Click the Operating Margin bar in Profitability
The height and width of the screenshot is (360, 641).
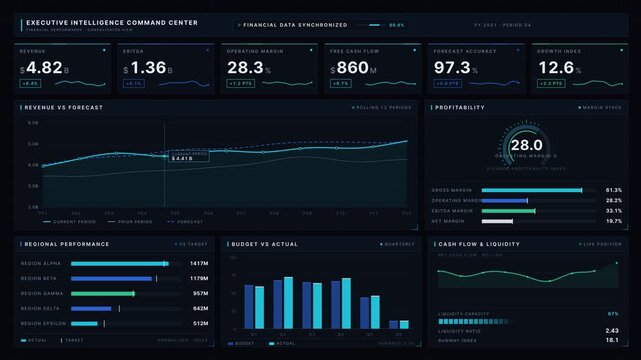point(539,201)
